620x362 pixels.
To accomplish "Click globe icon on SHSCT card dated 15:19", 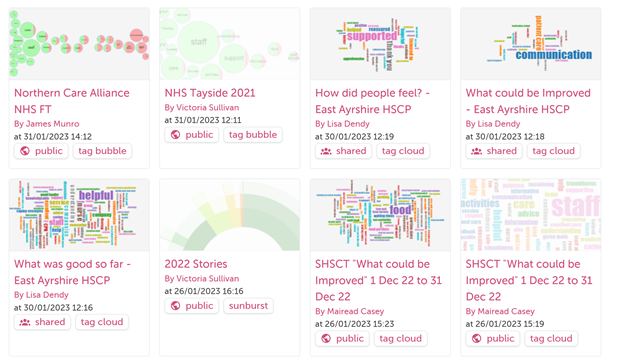I will (x=477, y=339).
